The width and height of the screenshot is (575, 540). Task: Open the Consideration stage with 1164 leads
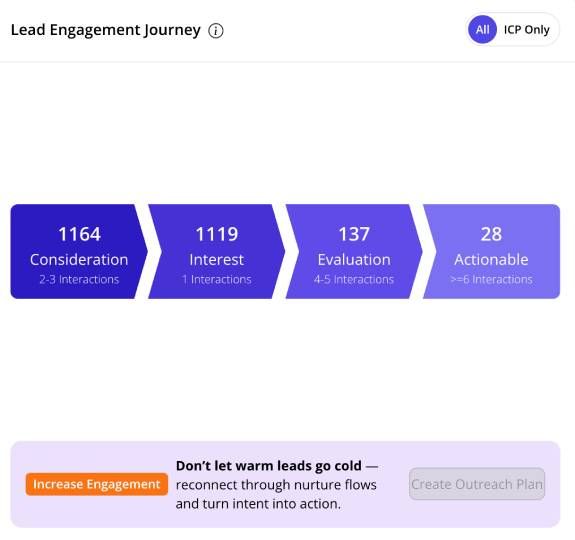coord(79,251)
